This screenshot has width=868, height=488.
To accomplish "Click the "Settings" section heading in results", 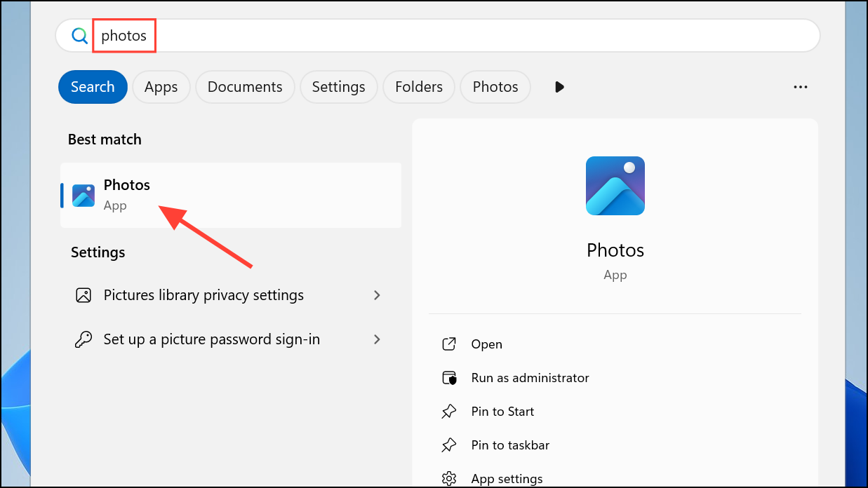I will point(98,252).
